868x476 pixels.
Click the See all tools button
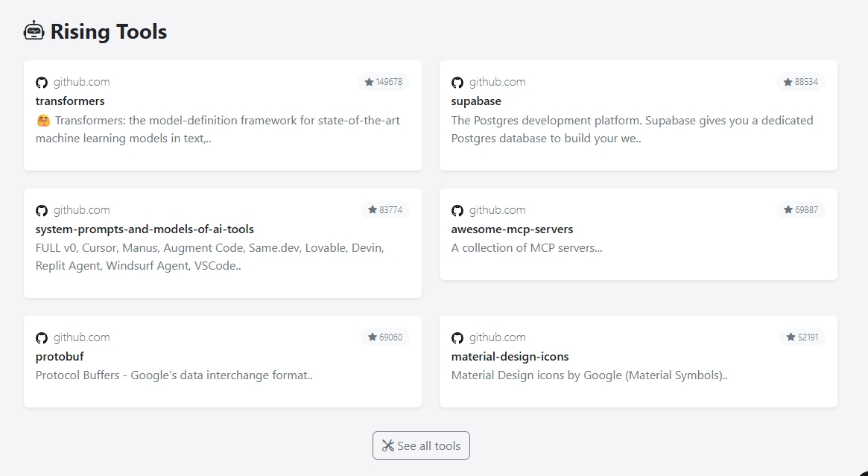point(421,445)
